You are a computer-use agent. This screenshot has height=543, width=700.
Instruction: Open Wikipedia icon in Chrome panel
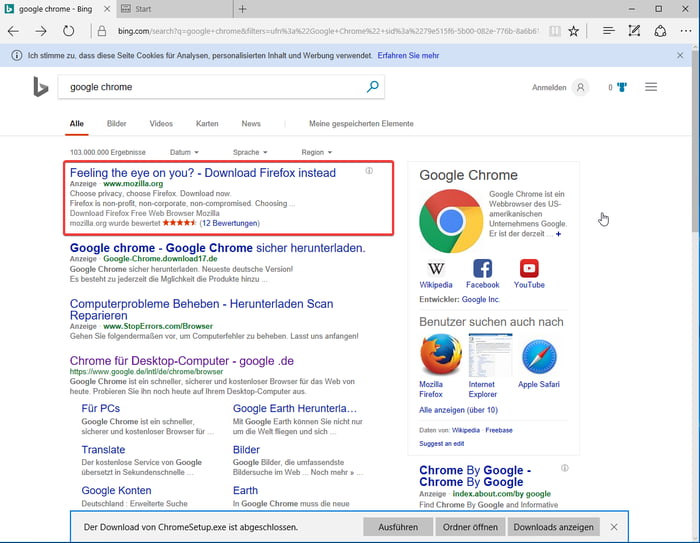coord(436,268)
